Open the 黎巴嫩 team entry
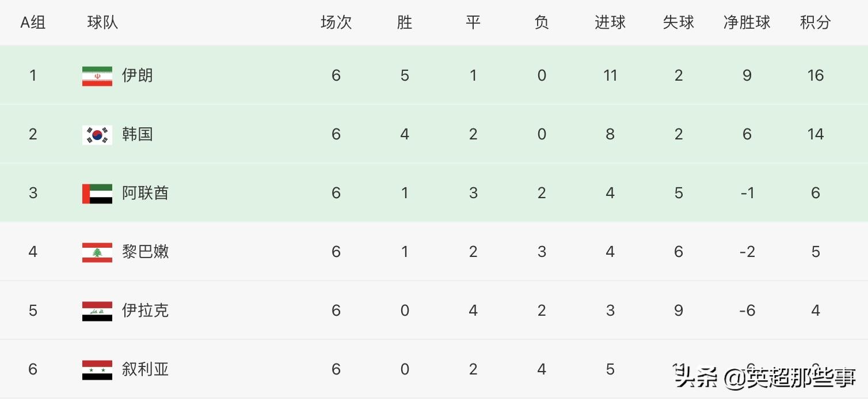The height and width of the screenshot is (401, 868). point(145,252)
